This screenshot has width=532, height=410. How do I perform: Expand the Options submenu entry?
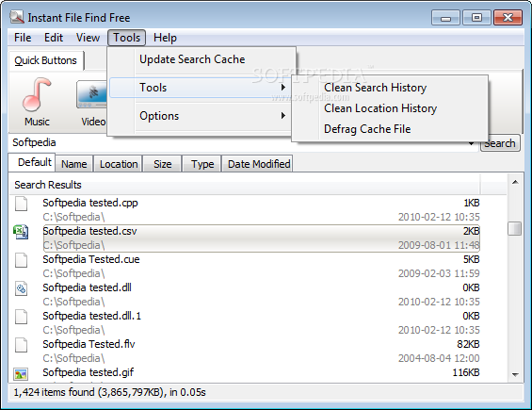coord(201,116)
